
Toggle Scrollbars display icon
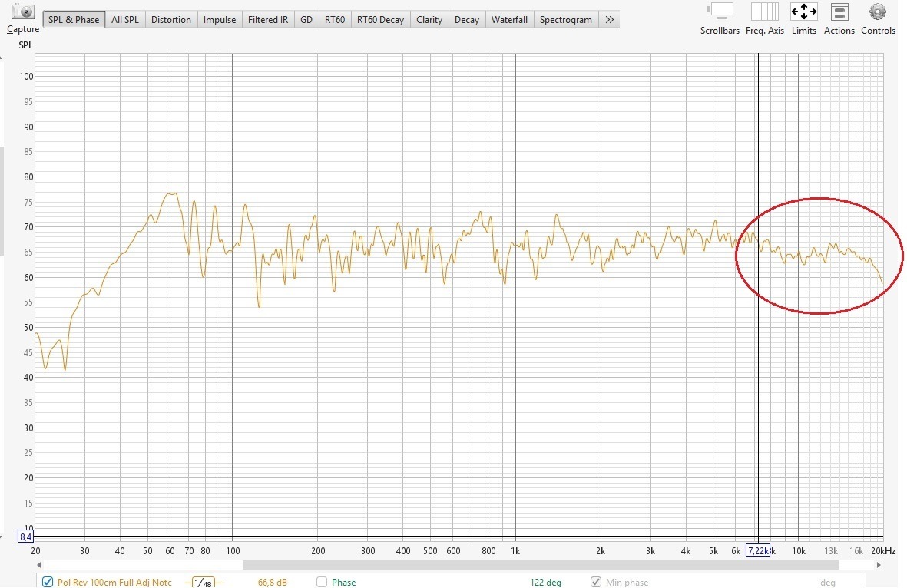(720, 12)
